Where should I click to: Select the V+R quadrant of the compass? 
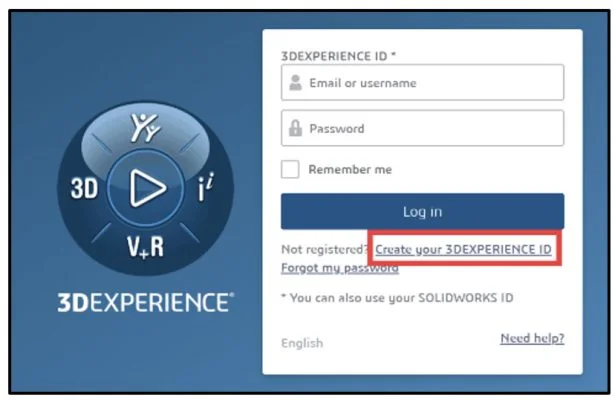[x=145, y=247]
